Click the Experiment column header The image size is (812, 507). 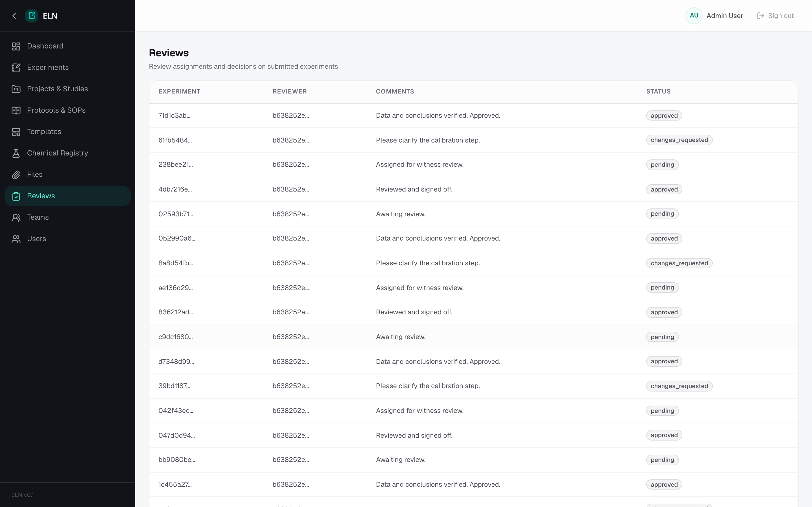(179, 92)
